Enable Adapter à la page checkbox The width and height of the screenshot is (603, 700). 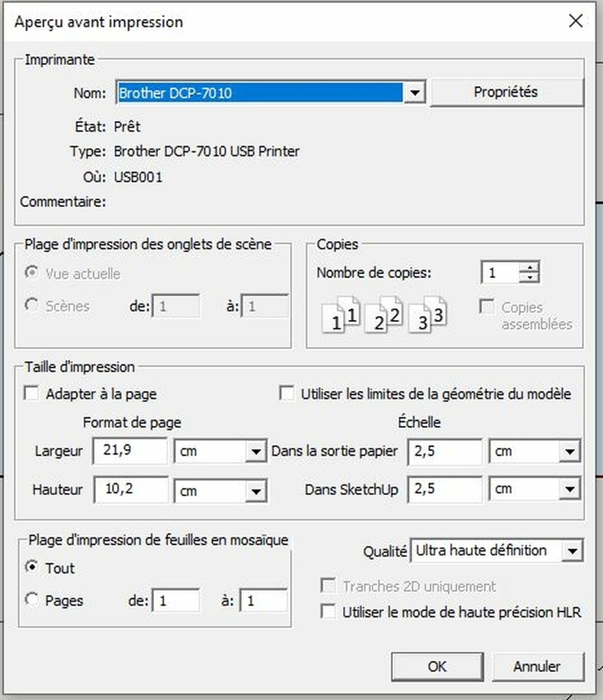pos(31,393)
